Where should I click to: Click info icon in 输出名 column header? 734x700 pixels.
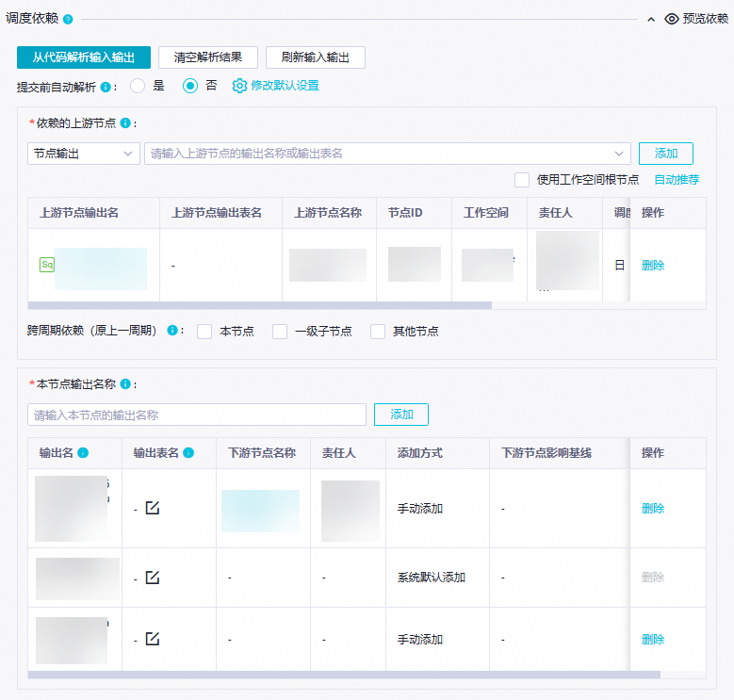83,453
